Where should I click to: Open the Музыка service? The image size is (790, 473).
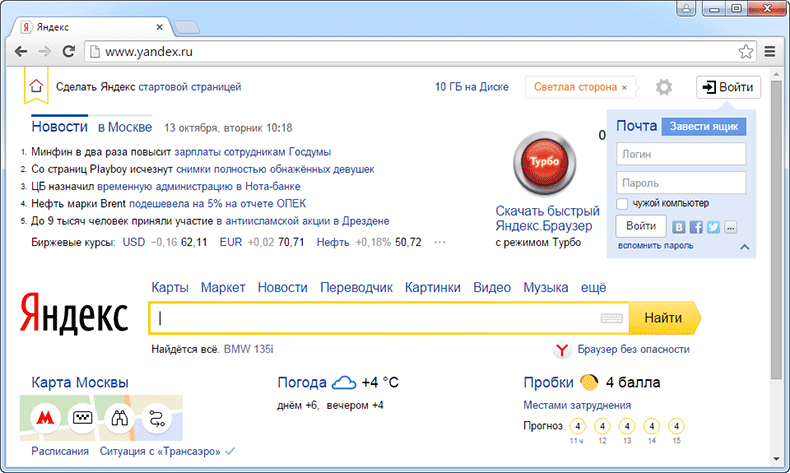(x=546, y=288)
